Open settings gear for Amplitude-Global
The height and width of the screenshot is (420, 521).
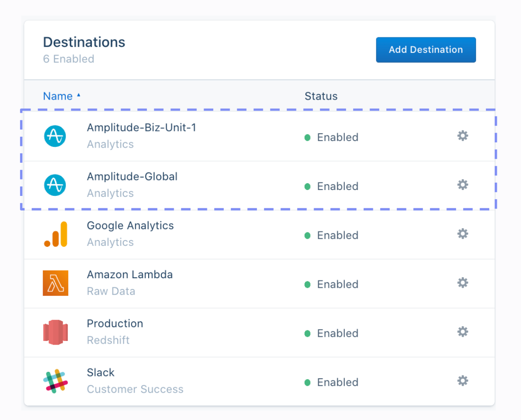463,185
